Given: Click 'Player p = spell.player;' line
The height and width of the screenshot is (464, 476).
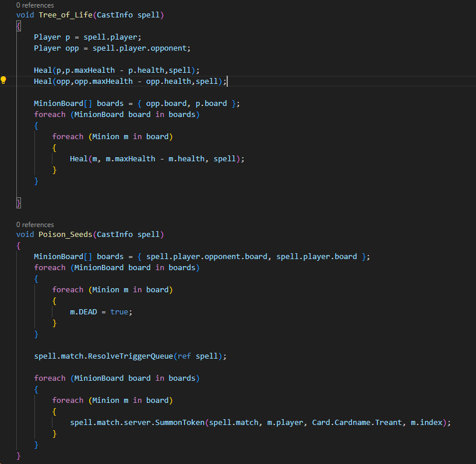Looking at the screenshot, I should click(x=87, y=37).
